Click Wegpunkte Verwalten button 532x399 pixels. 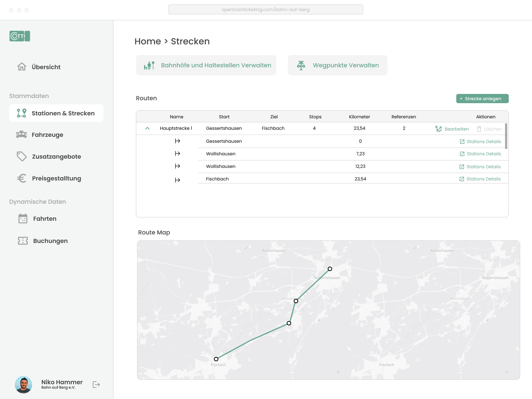pyautogui.click(x=338, y=65)
